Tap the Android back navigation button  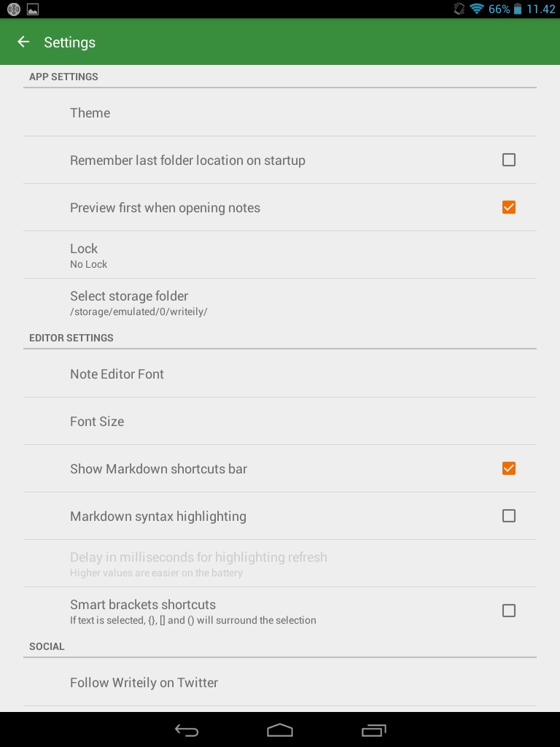click(x=187, y=729)
